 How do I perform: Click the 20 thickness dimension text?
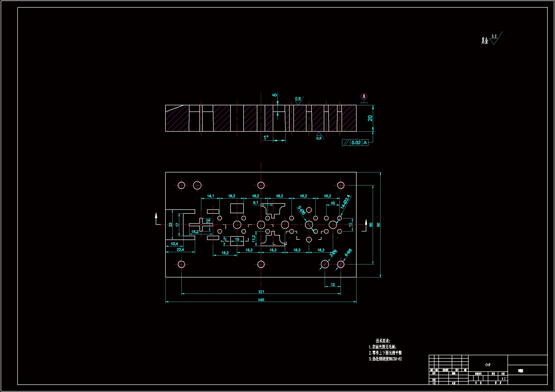370,118
